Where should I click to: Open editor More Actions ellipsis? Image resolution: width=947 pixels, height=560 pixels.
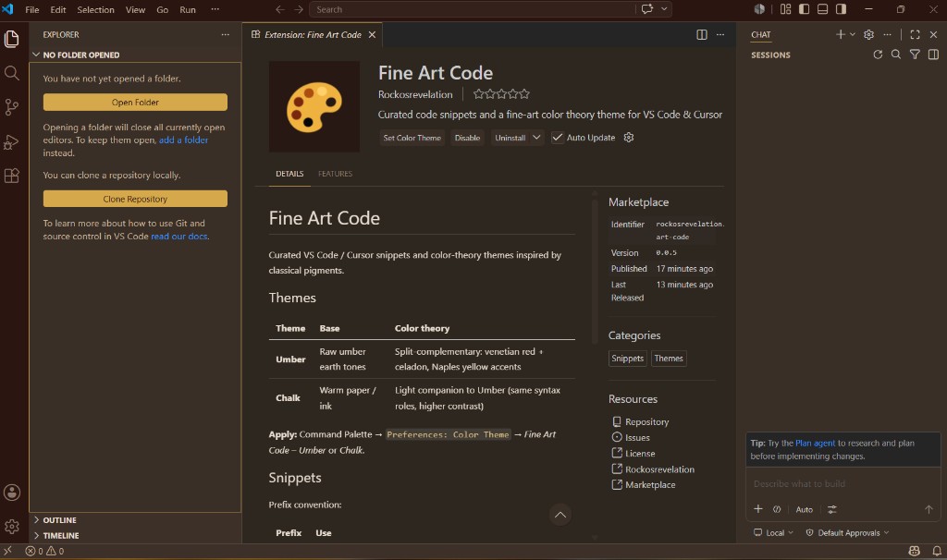tap(719, 35)
